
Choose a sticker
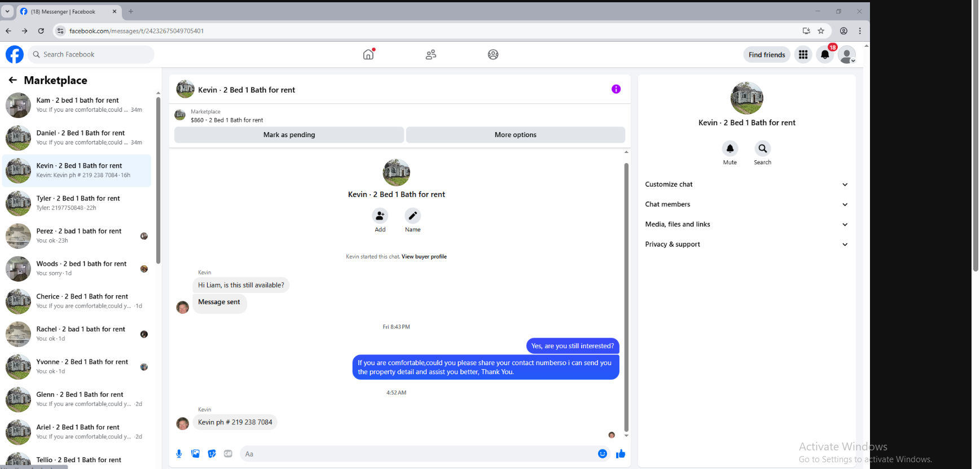point(212,454)
